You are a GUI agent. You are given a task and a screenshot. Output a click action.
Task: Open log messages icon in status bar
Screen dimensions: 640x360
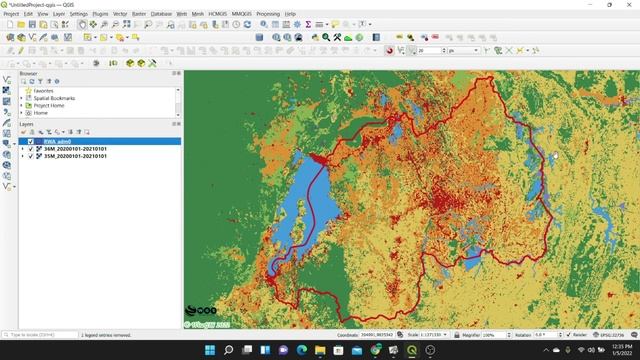click(634, 335)
